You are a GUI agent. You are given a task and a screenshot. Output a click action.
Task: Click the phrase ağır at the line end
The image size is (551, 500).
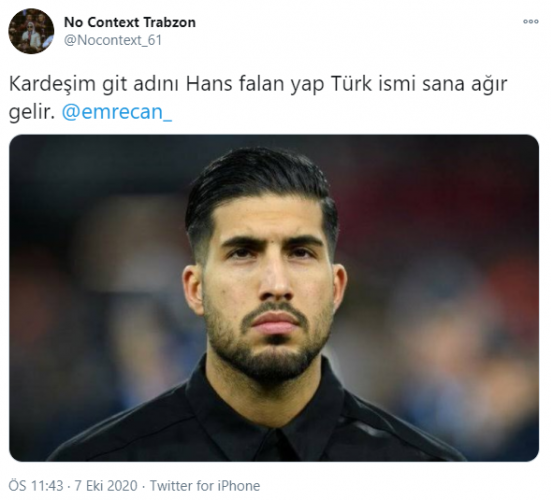(x=489, y=85)
